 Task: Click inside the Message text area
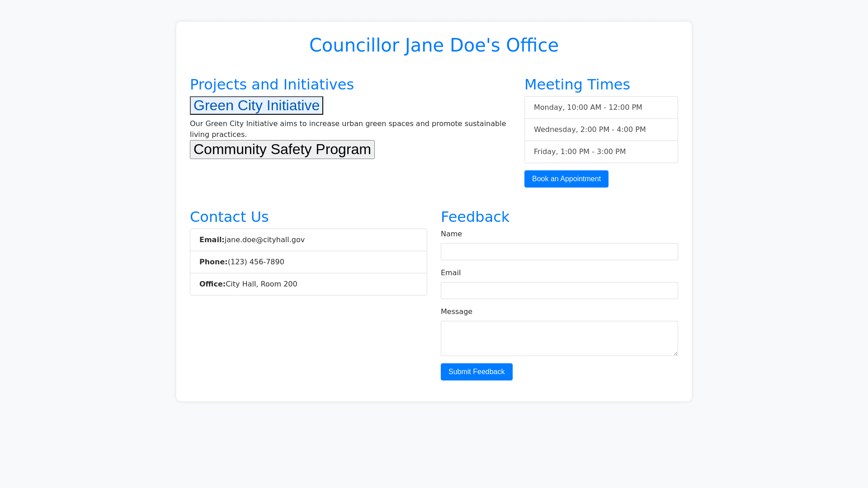559,338
